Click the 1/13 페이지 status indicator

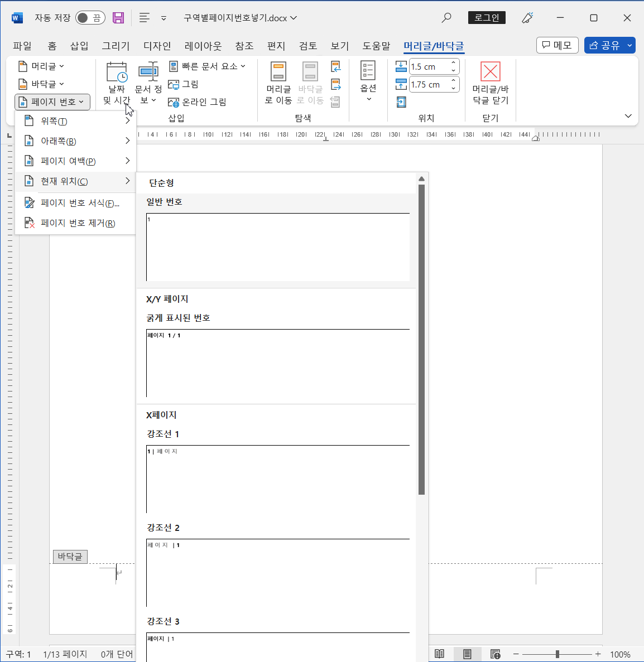tap(65, 654)
